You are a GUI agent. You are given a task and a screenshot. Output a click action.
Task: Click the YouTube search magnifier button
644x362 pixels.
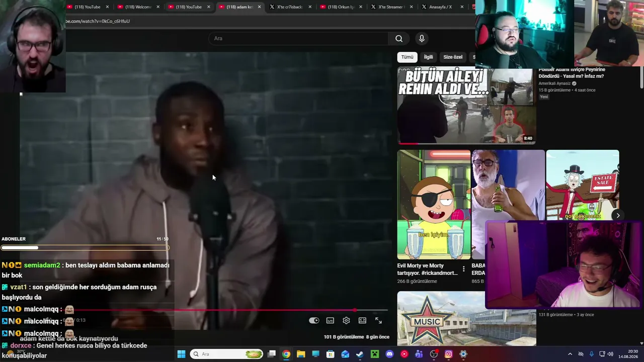tap(399, 39)
